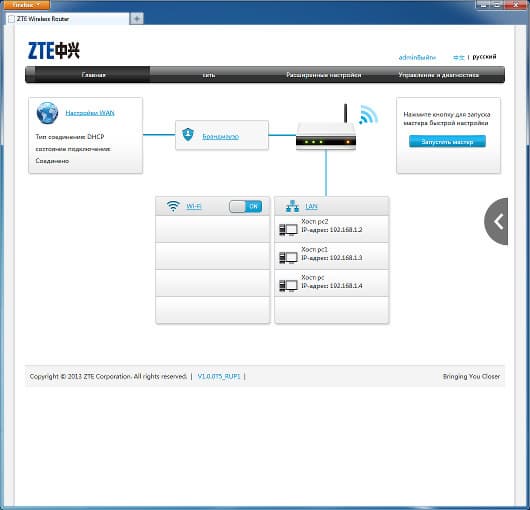Viewport: 530px width, 510px height.
Task: Open the Настройки WAN link
Action: [90, 113]
